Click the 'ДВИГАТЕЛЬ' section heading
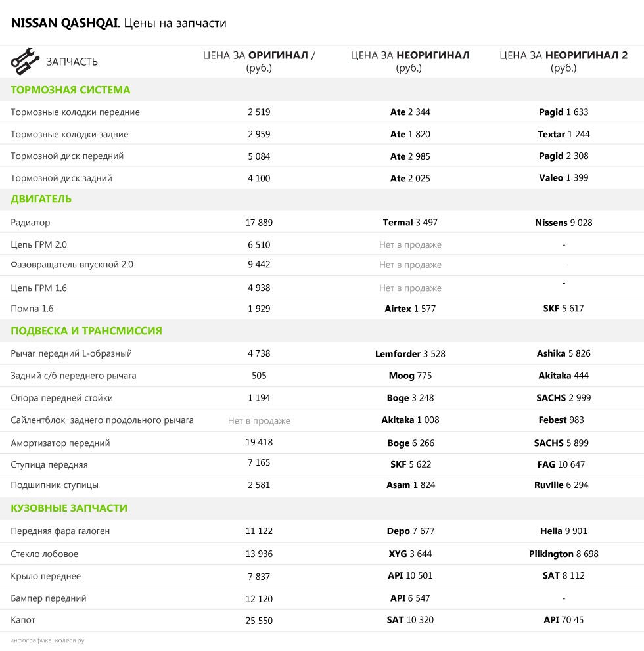Screen dimensions: 644x651 coord(41,199)
